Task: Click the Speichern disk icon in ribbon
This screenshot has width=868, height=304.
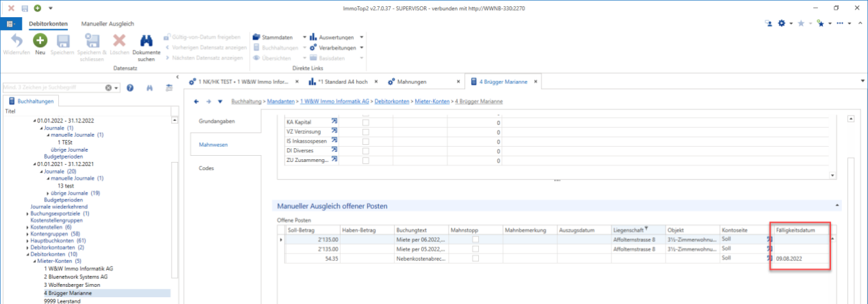Action: (63, 41)
